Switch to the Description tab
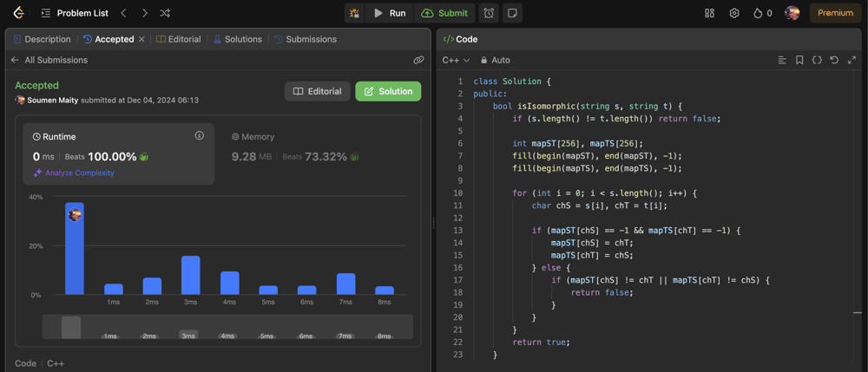Screen dimensions: 868x372 coord(42,39)
